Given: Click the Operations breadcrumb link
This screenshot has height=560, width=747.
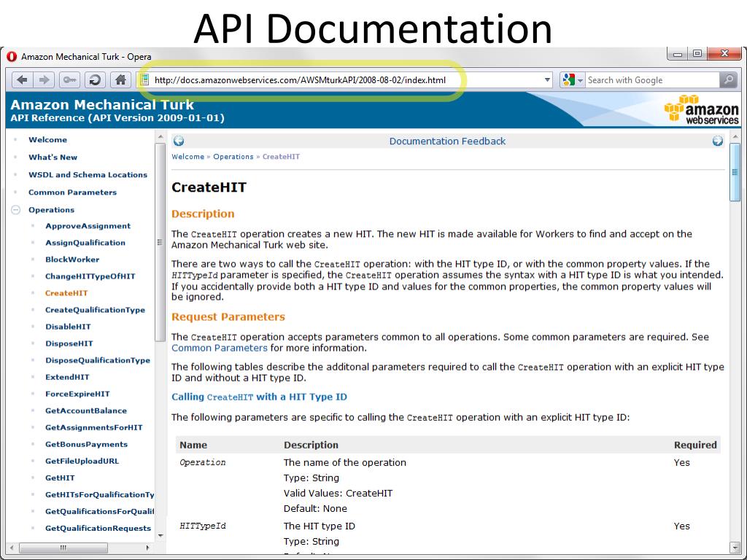Looking at the screenshot, I should (x=233, y=157).
